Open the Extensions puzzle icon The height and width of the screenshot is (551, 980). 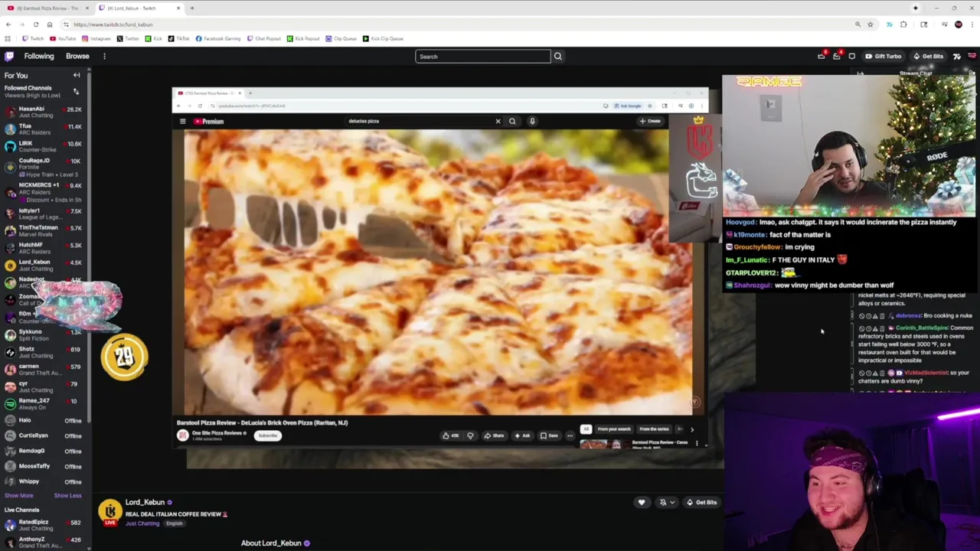[903, 24]
